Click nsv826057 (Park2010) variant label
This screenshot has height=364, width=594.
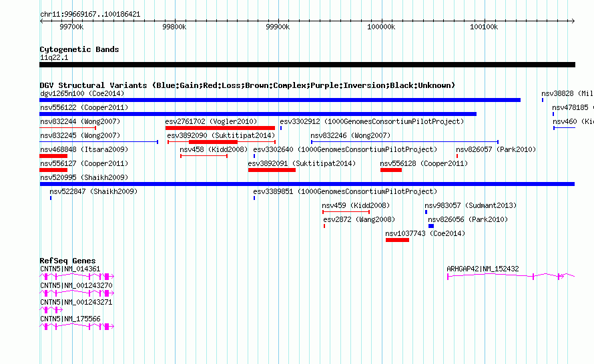496,149
